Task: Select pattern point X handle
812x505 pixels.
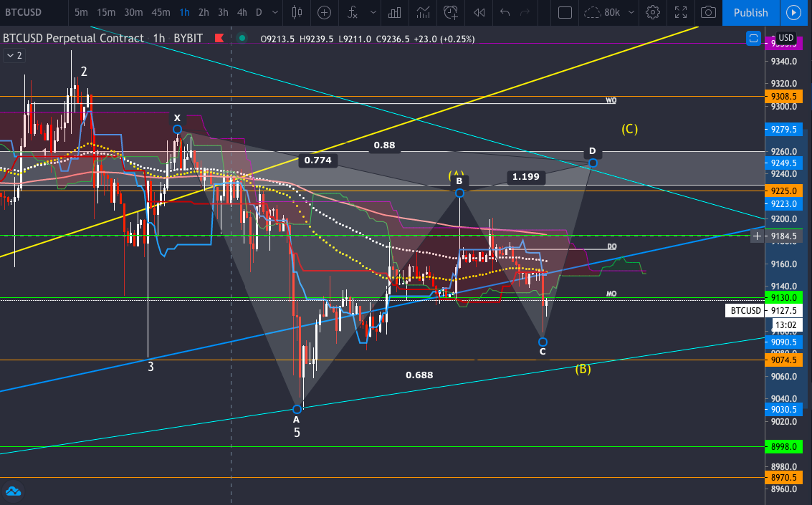Action: point(177,130)
